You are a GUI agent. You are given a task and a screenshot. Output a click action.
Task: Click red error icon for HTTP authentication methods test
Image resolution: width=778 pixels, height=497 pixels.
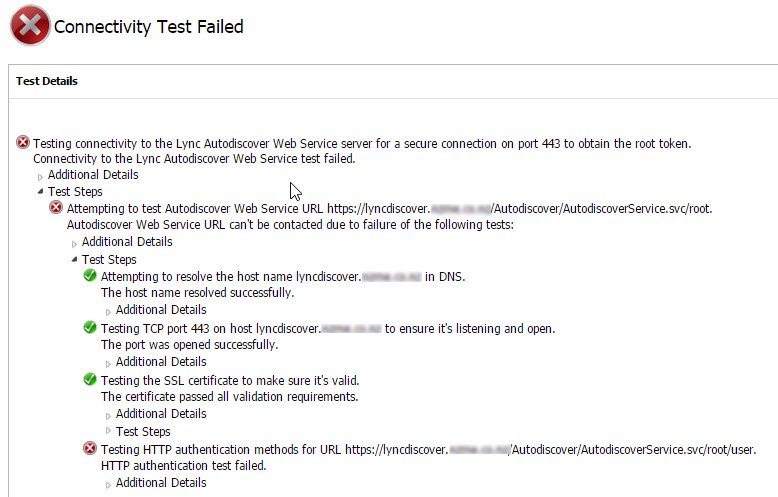pos(90,449)
